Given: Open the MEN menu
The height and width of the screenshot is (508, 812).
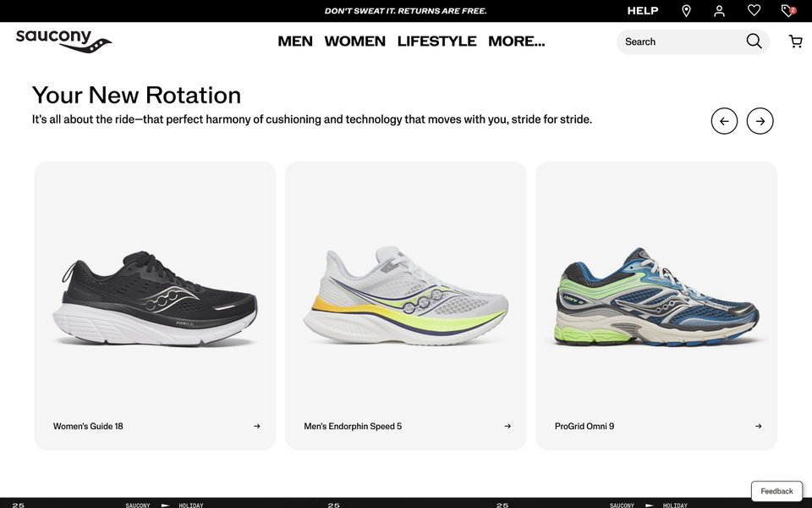Looking at the screenshot, I should click(295, 41).
